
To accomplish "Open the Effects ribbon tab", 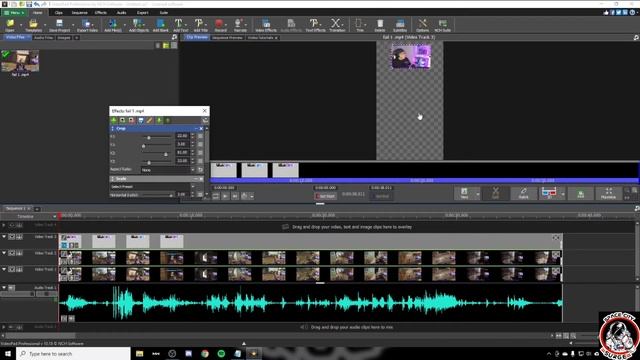I will click(x=101, y=13).
